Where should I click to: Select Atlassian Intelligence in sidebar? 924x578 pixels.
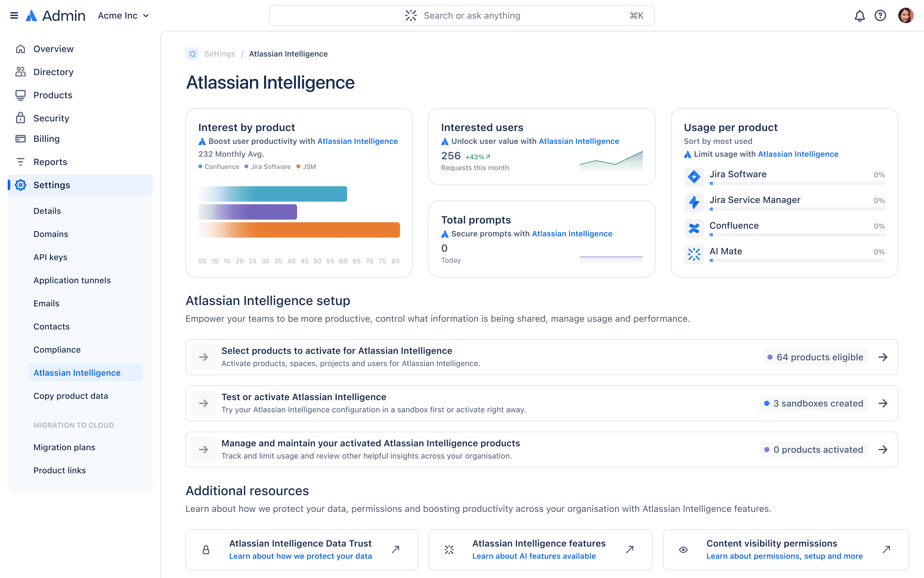click(85, 373)
